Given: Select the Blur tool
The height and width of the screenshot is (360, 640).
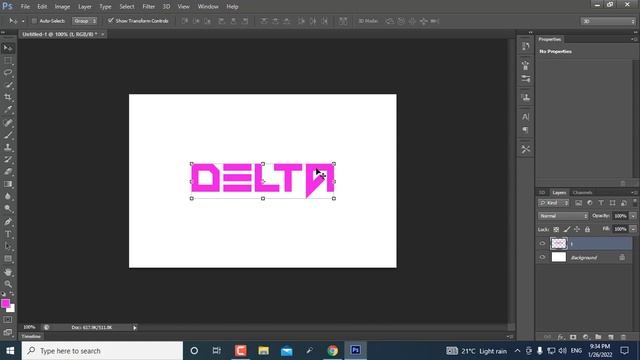Looking at the screenshot, I should [x=8, y=196].
